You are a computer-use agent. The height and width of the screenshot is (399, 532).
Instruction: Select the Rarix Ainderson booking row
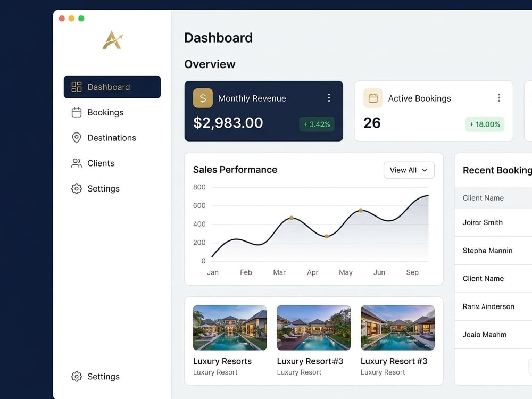click(x=493, y=307)
